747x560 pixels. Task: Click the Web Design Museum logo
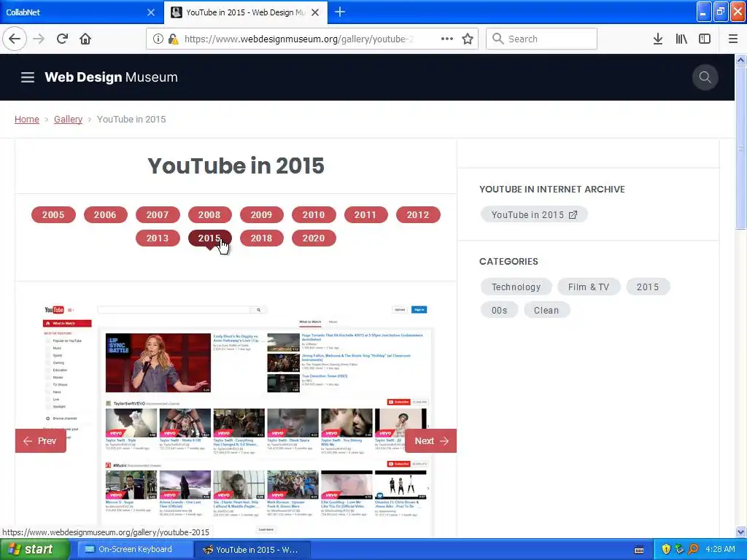coord(111,77)
